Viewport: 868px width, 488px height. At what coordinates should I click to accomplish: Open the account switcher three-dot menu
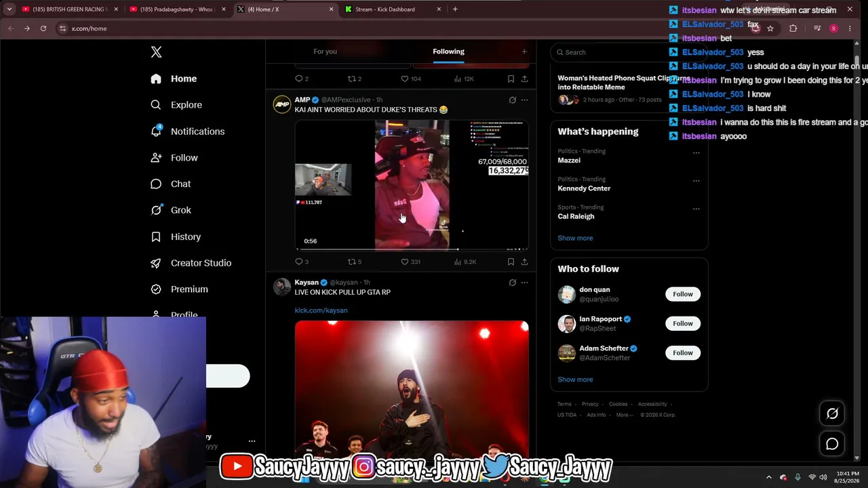click(x=252, y=441)
